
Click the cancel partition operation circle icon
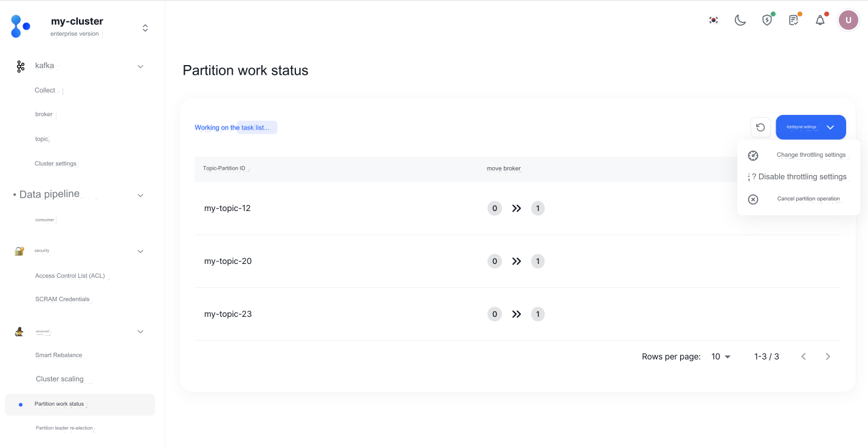click(753, 199)
